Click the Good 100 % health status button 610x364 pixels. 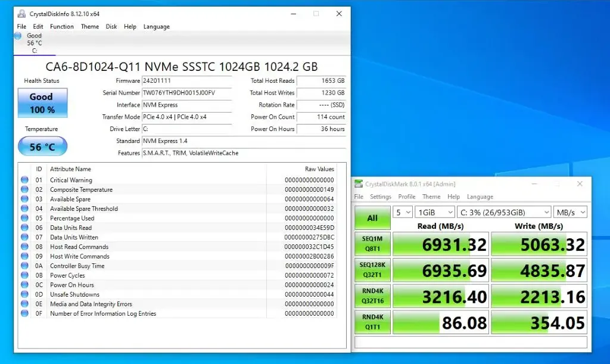click(x=42, y=103)
